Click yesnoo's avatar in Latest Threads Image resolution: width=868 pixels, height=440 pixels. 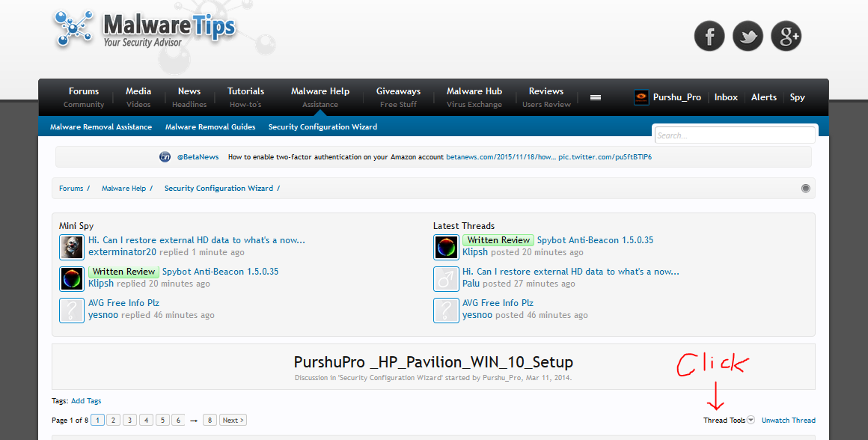pos(446,310)
